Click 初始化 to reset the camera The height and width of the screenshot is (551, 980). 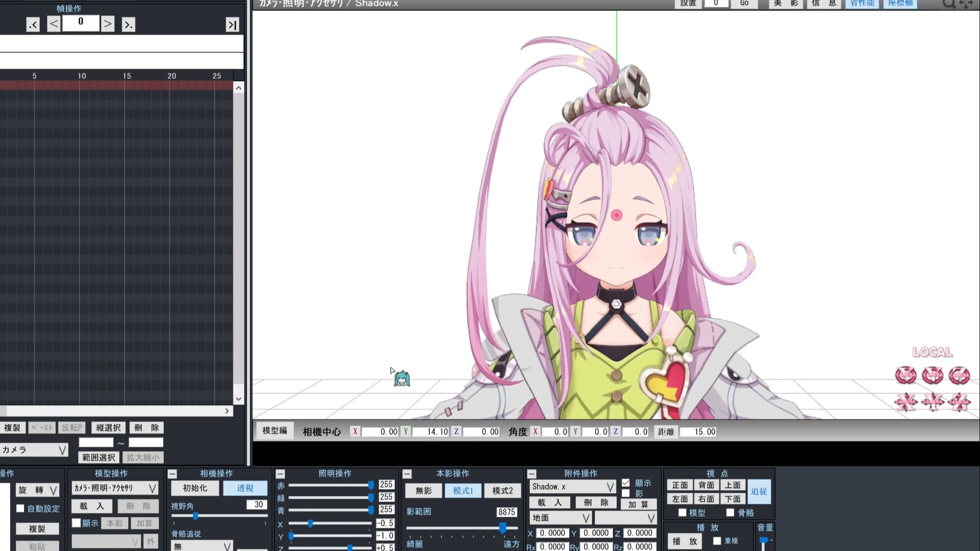(x=195, y=488)
